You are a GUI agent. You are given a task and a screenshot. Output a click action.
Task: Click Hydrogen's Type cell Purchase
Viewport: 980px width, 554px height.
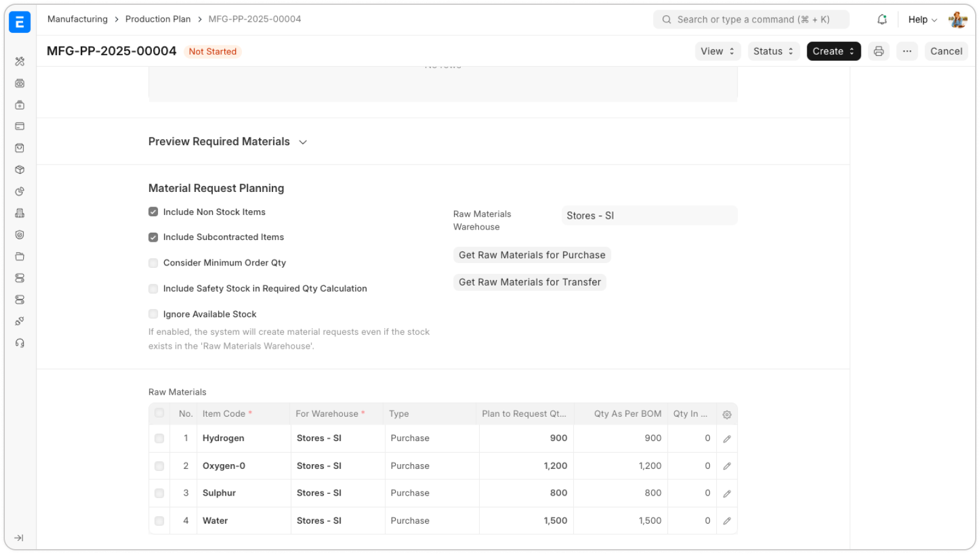pyautogui.click(x=432, y=439)
